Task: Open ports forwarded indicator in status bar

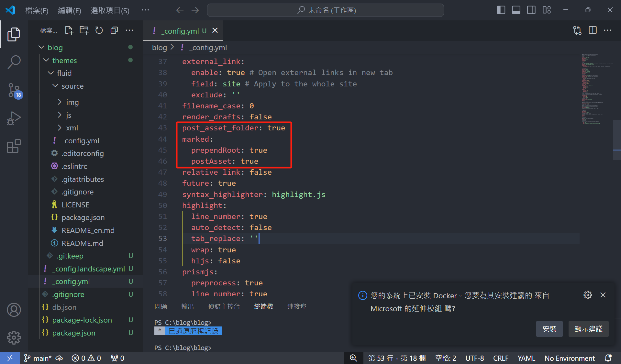Action: [x=117, y=358]
